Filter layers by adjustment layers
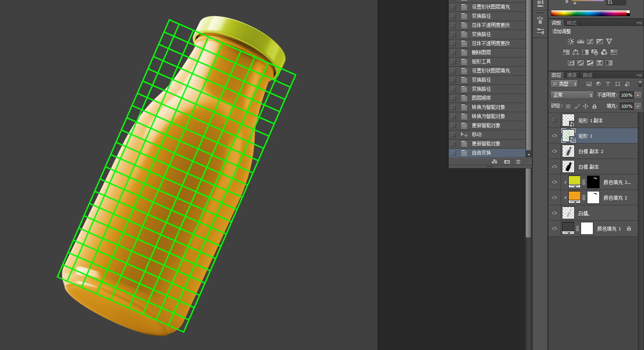 (x=598, y=84)
